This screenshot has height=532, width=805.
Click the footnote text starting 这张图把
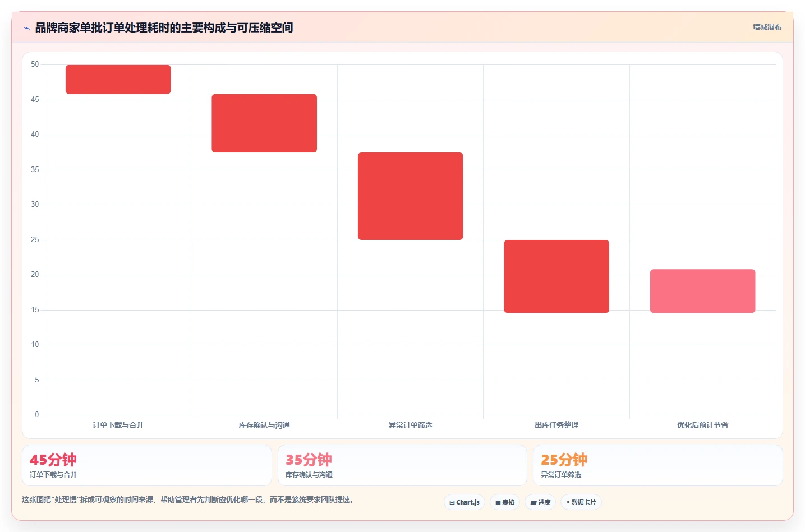[188, 499]
